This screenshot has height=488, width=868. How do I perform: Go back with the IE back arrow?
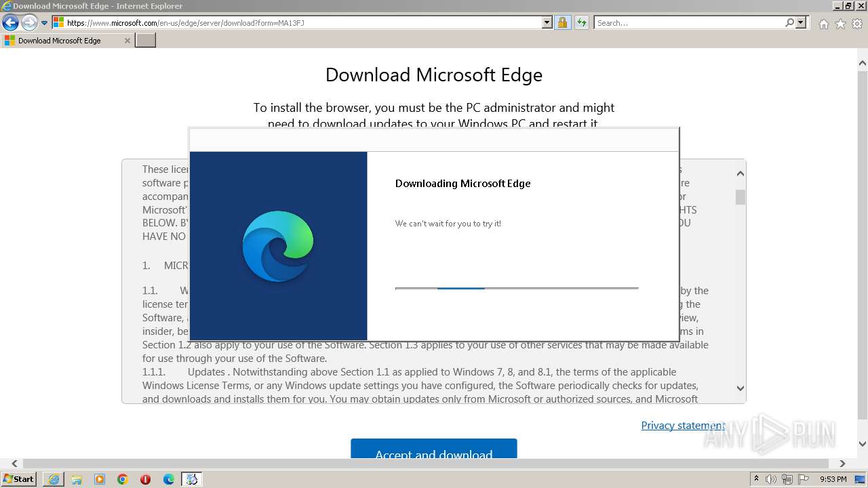[10, 23]
